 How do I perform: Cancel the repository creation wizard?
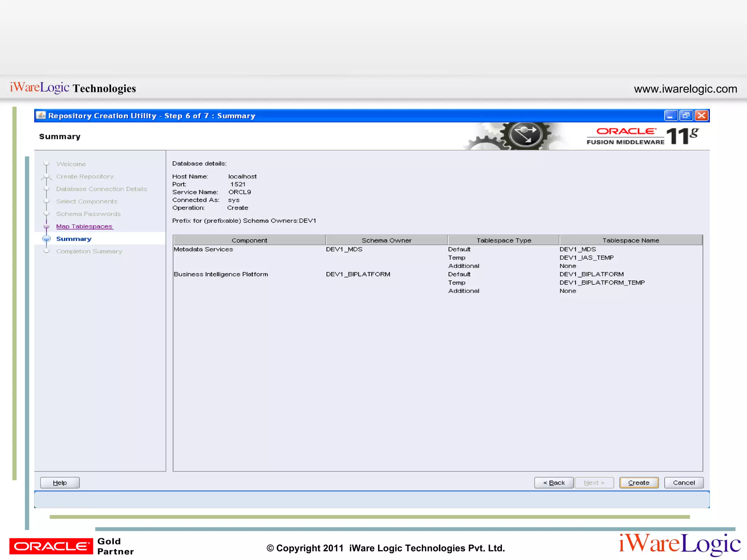684,483
